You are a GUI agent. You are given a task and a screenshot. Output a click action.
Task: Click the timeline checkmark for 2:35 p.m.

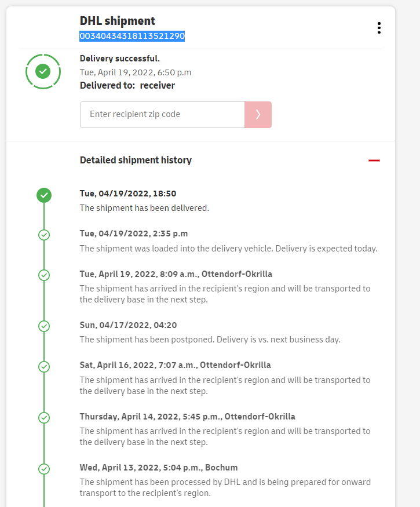tap(44, 235)
